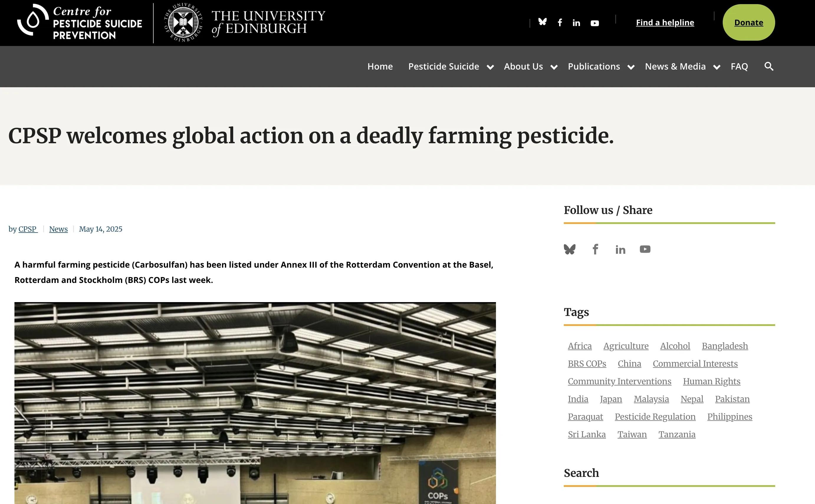Open Facebook icon in top header
Image resolution: width=815 pixels, height=504 pixels.
tap(560, 22)
